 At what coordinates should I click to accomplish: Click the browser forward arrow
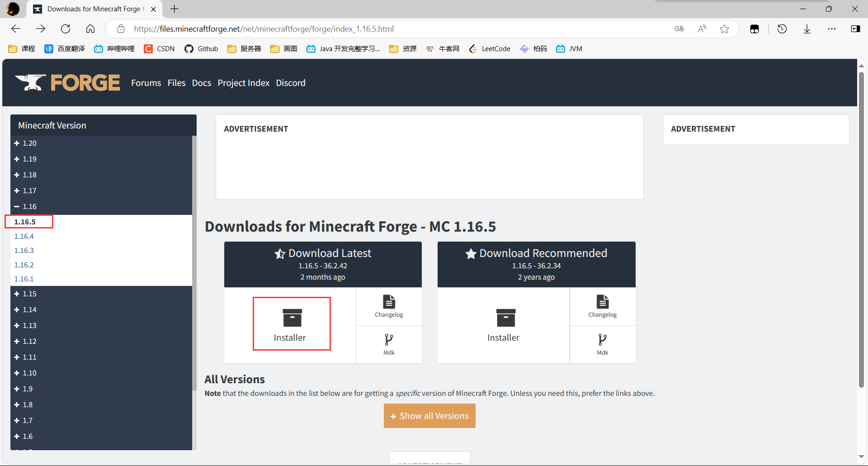[x=41, y=29]
